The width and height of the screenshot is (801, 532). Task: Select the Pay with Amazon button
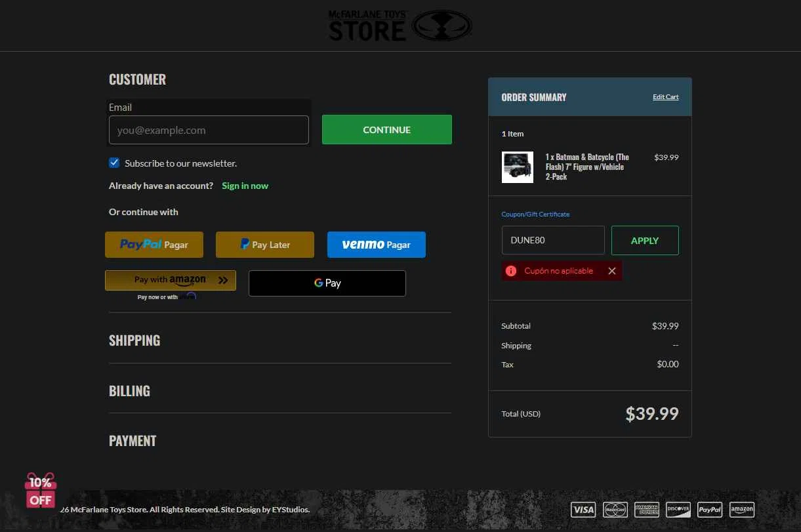[171, 280]
